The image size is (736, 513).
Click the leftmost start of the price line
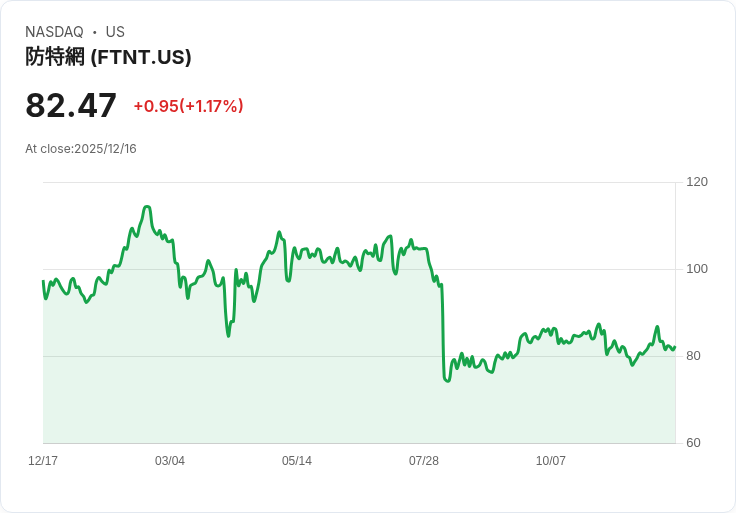point(44,281)
